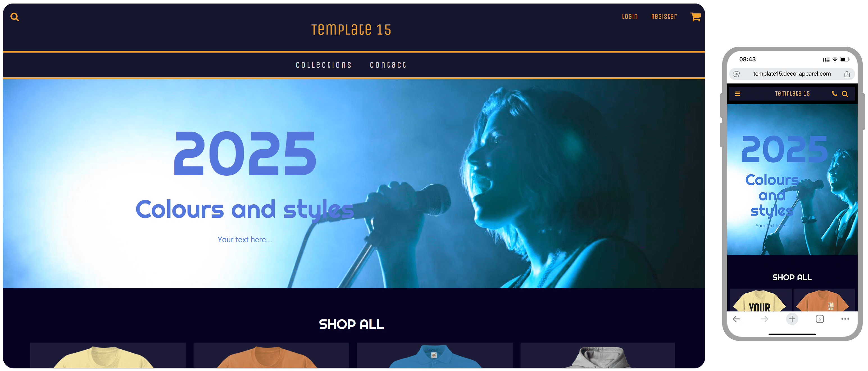
Task: Open the Collections menu item
Action: point(324,65)
